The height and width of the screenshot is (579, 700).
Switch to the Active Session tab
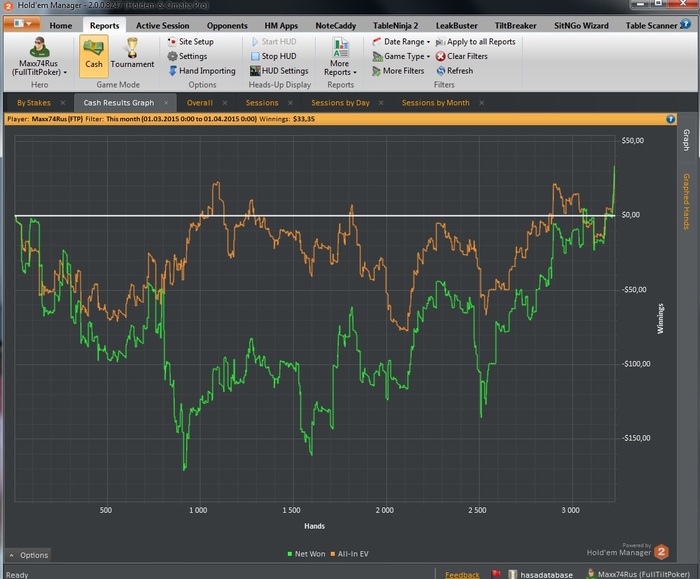pyautogui.click(x=162, y=25)
